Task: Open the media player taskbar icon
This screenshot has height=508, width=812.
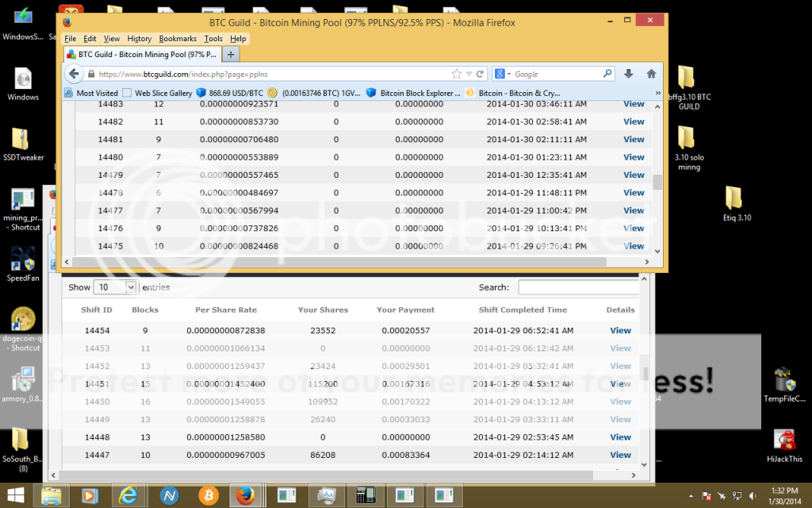Action: click(x=90, y=496)
